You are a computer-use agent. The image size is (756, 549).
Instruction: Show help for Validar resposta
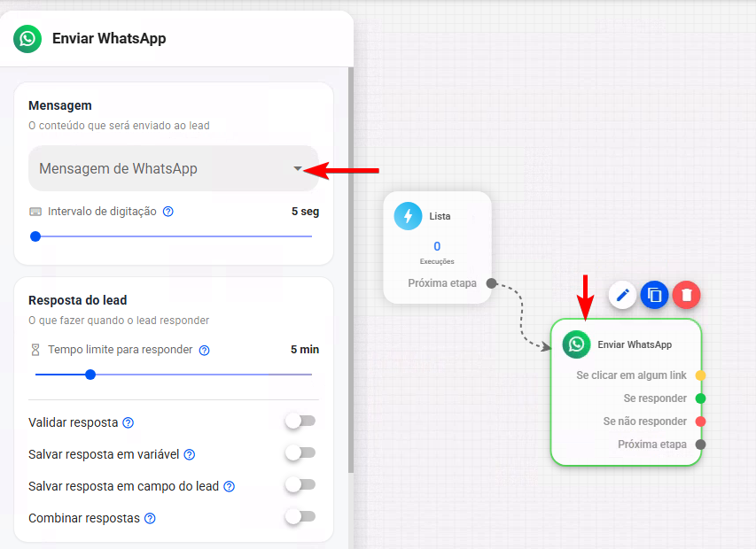pyautogui.click(x=129, y=423)
